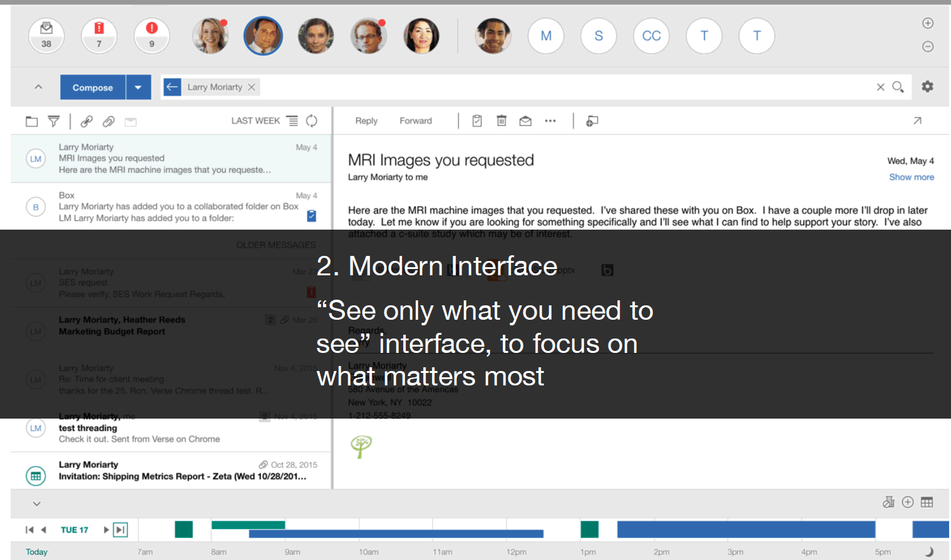Open the Compose dropdown arrow

pos(138,88)
